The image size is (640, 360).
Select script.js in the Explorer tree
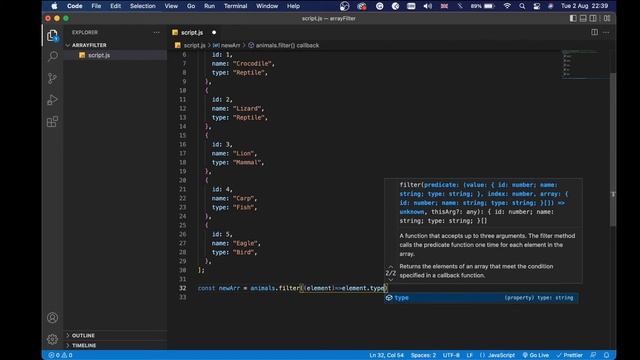pyautogui.click(x=99, y=55)
